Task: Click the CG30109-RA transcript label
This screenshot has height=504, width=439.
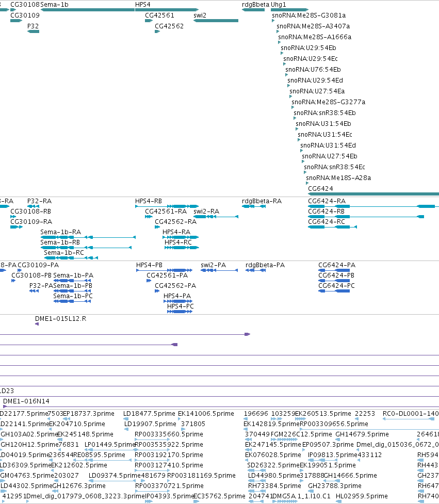Action: [x=31, y=222]
